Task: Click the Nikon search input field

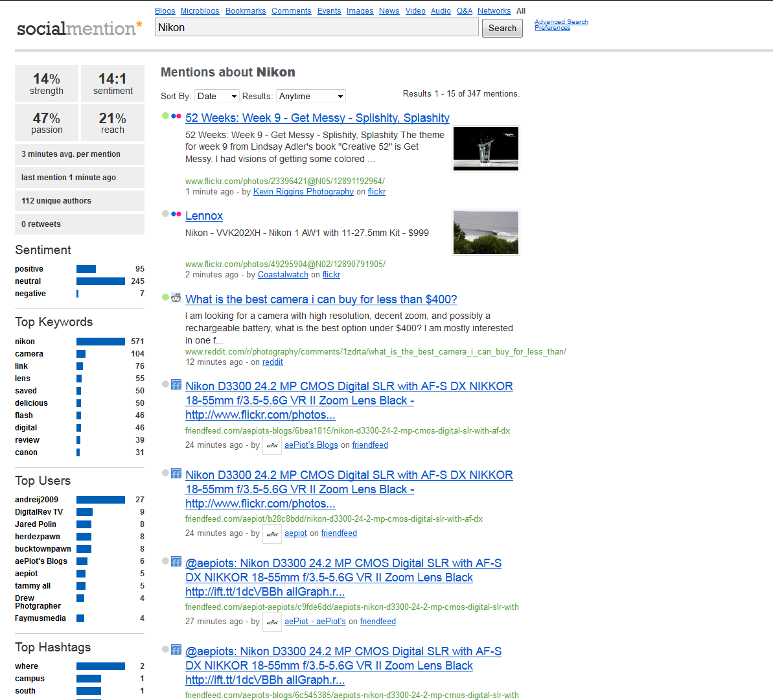Action: pos(316,27)
